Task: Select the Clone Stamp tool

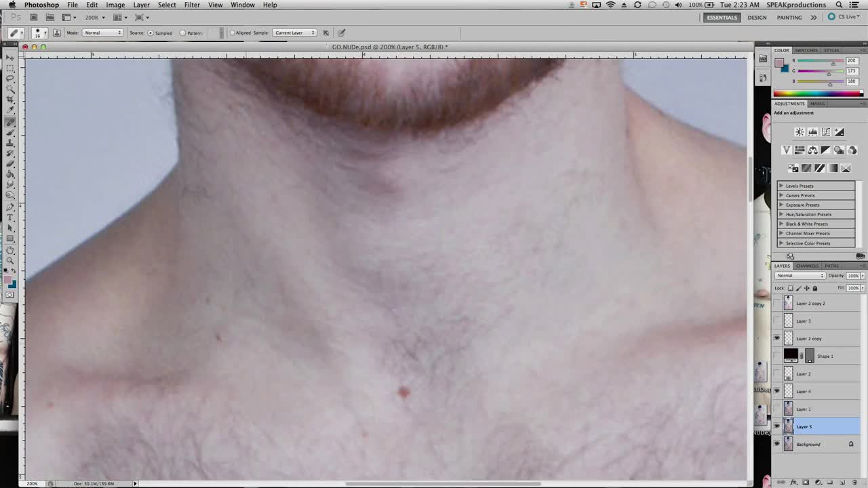Action: coord(10,144)
